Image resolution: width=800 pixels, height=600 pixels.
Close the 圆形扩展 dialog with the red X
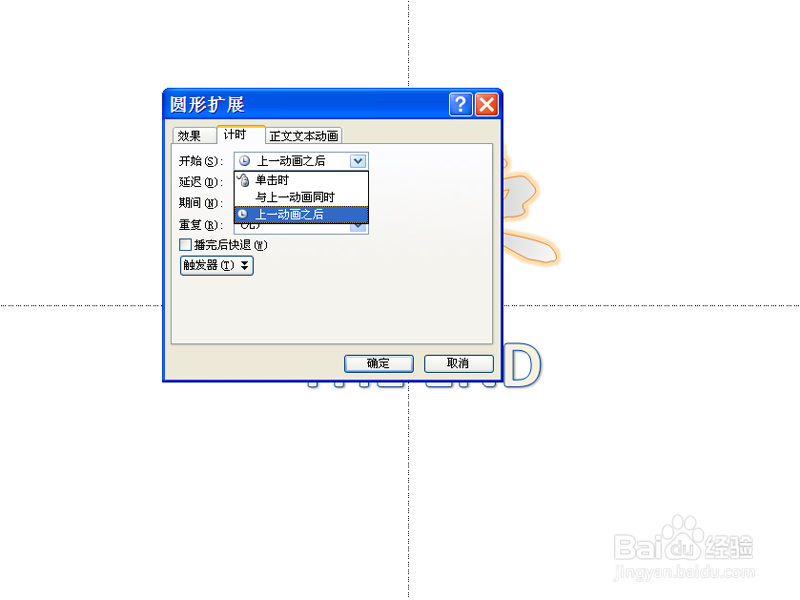[x=487, y=105]
